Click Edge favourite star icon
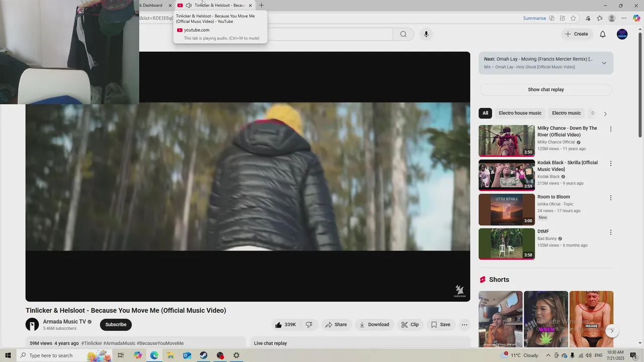 (x=573, y=18)
